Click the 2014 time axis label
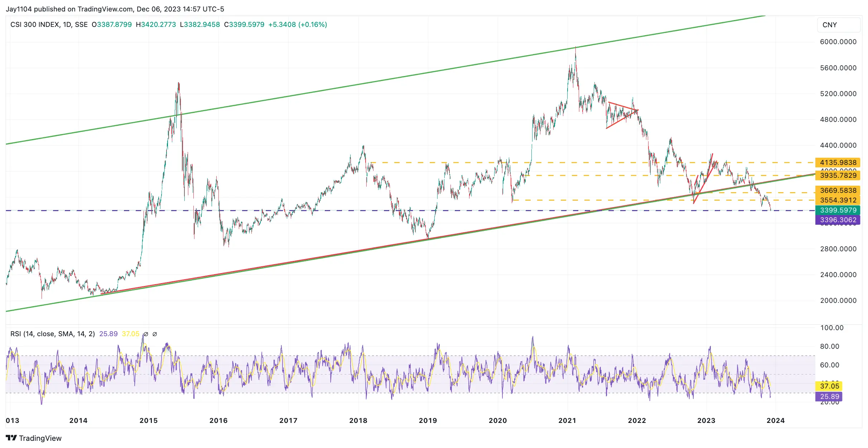 click(78, 420)
